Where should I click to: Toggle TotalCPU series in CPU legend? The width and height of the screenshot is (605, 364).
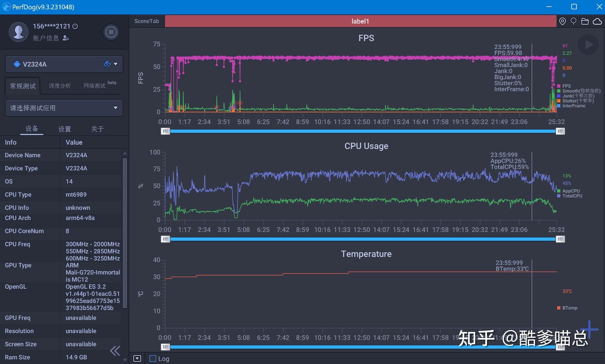click(x=570, y=196)
